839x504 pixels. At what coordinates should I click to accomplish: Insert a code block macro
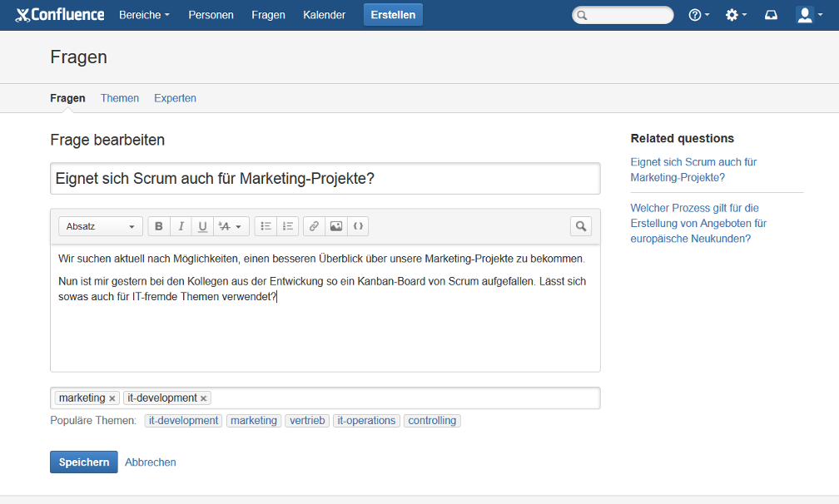tap(358, 226)
